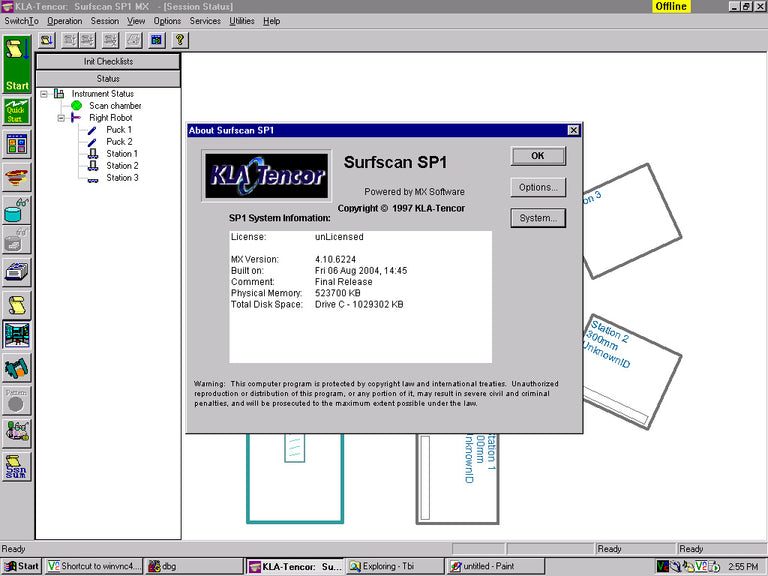This screenshot has height=576, width=768.
Task: Switch to untitled - Paint taskbar item
Action: pos(495,566)
